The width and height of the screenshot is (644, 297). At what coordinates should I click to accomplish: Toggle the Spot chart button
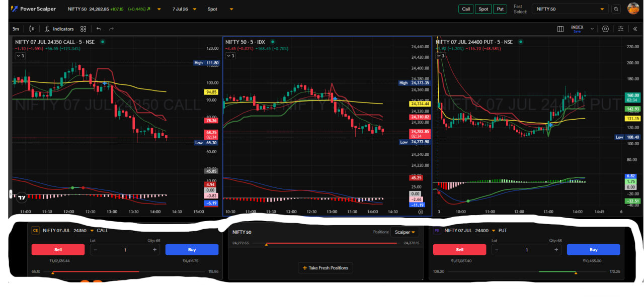483,9
